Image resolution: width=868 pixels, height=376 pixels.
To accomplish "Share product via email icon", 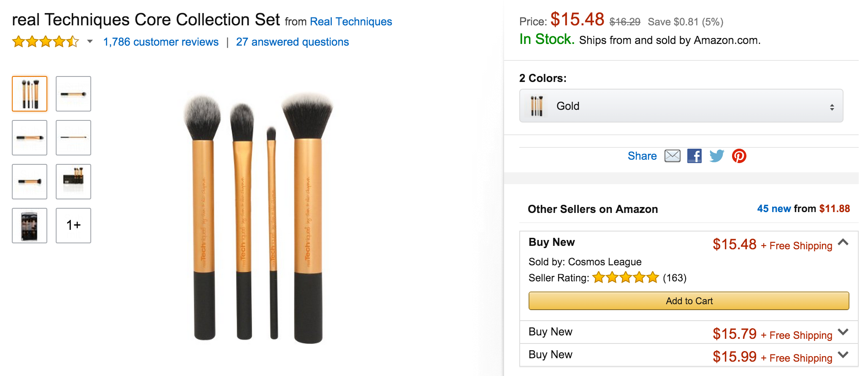I will 672,156.
